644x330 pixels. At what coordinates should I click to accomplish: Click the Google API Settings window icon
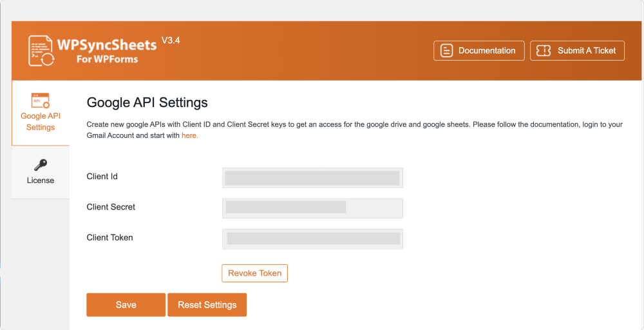click(40, 101)
